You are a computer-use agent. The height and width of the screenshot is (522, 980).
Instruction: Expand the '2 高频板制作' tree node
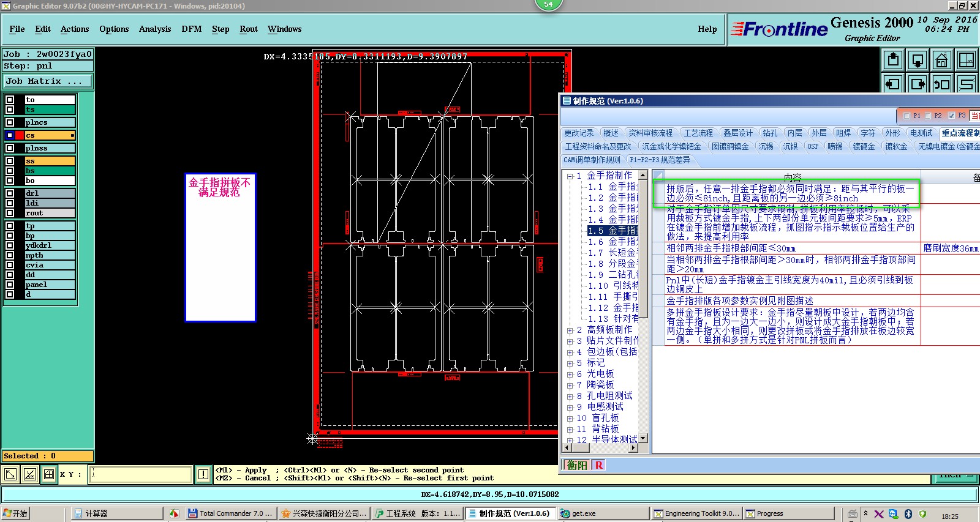570,330
